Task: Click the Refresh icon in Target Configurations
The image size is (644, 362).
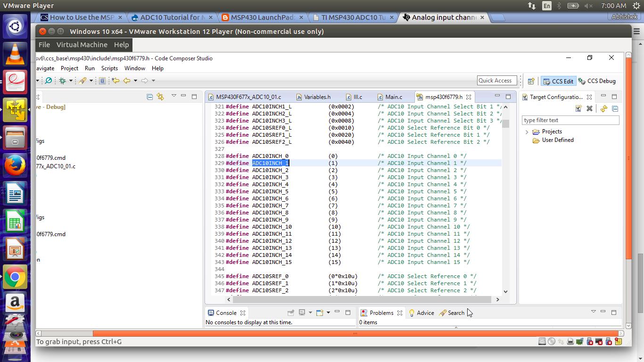Action: 603,109
